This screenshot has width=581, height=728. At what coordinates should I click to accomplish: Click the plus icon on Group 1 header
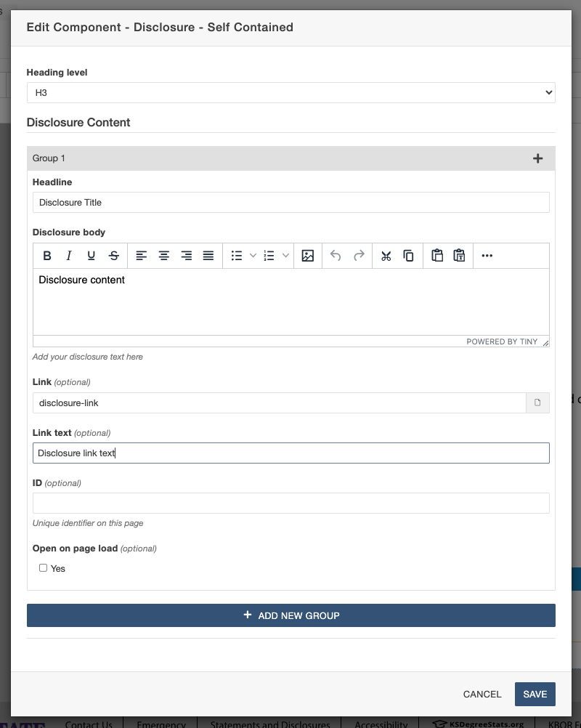click(538, 158)
